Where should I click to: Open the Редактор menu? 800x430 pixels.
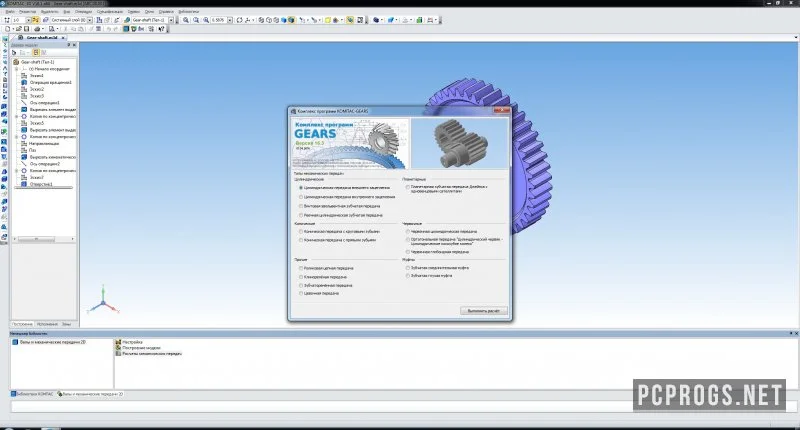tap(28, 11)
